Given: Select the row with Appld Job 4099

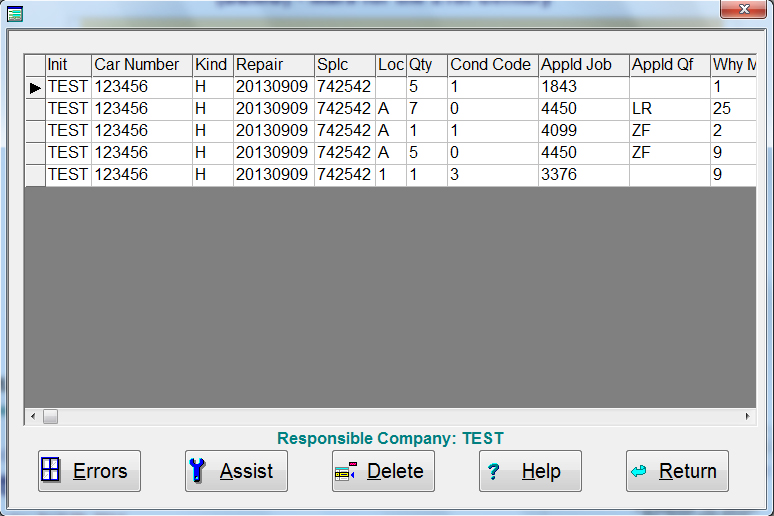Looking at the screenshot, I should (x=583, y=131).
